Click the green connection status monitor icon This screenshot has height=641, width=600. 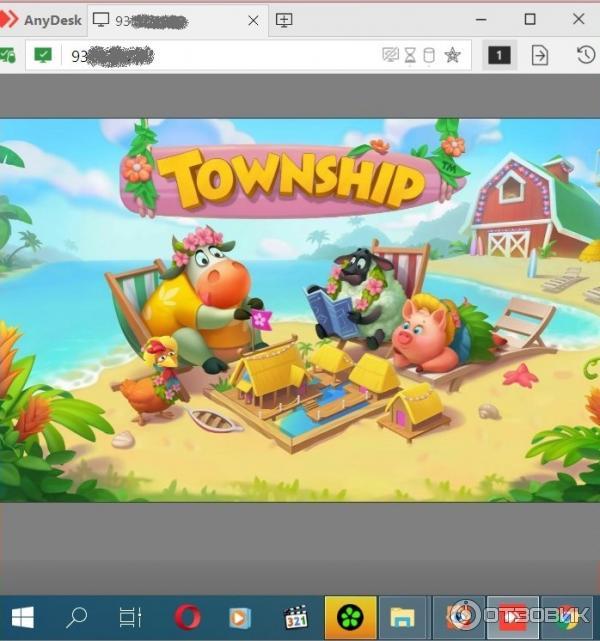point(43,55)
